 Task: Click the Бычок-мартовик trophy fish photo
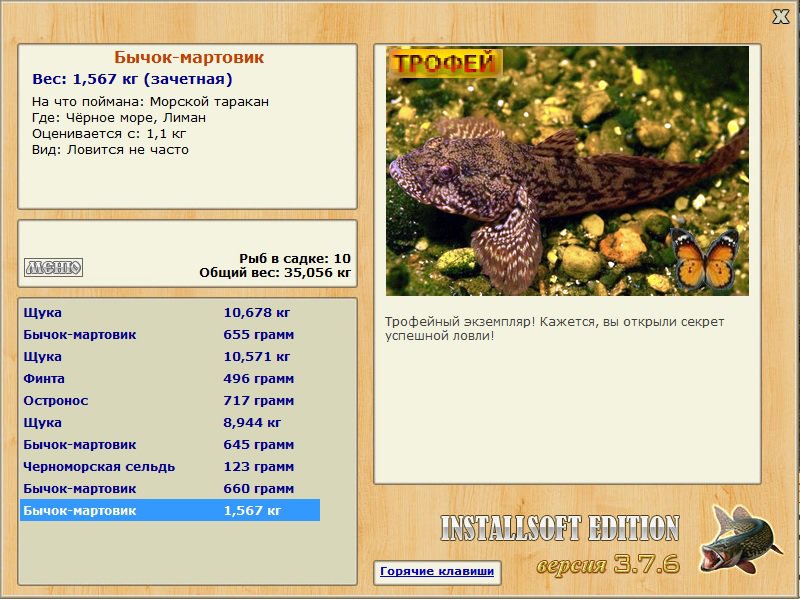(x=567, y=170)
